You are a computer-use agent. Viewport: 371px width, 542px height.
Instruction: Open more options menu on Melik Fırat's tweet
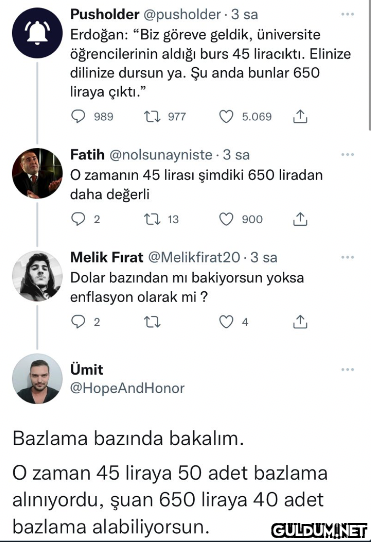point(347,257)
